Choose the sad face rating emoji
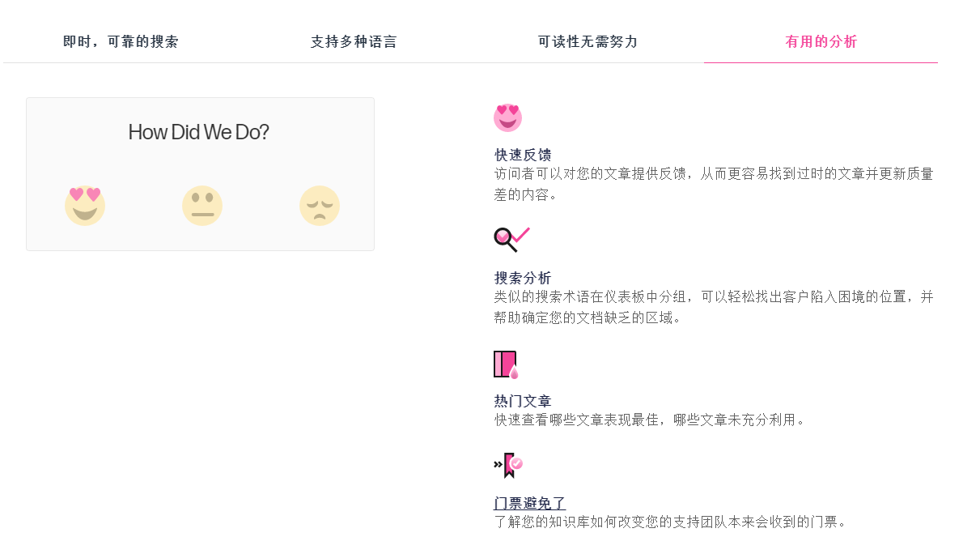 (320, 206)
